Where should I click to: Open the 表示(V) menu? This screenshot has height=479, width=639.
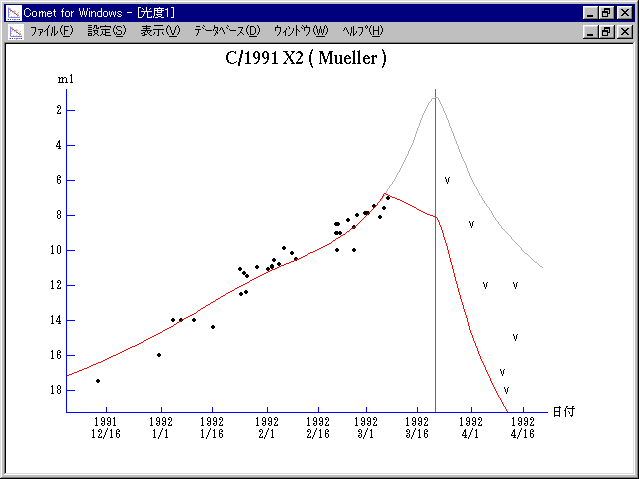(x=160, y=31)
